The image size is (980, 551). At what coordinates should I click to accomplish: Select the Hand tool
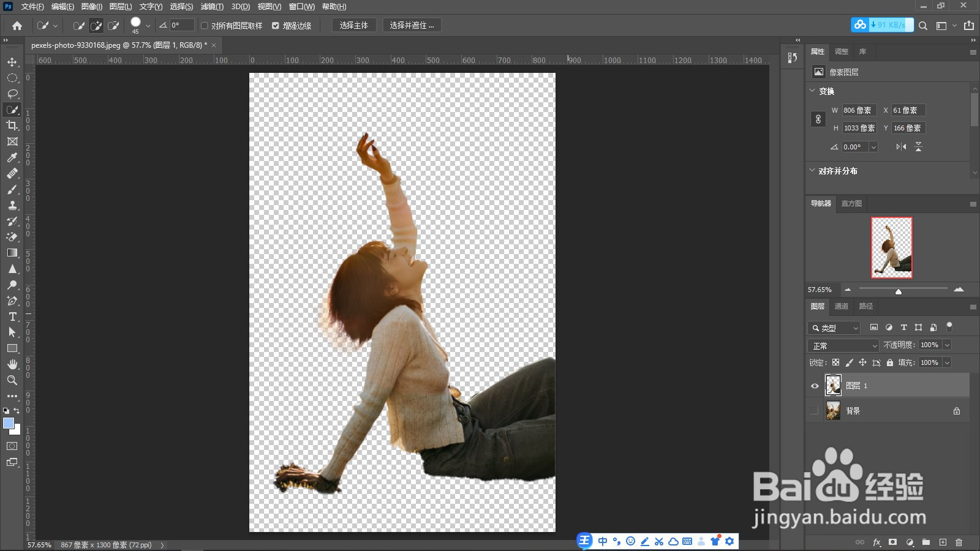click(x=12, y=364)
